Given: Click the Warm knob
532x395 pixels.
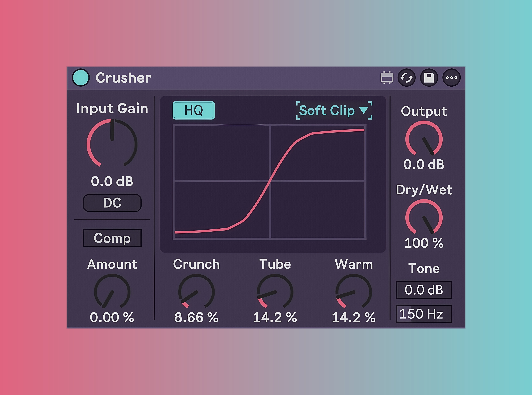Looking at the screenshot, I should (354, 292).
